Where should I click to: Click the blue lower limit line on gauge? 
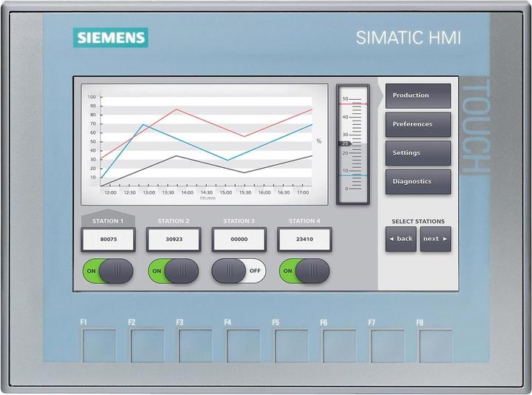(x=353, y=175)
